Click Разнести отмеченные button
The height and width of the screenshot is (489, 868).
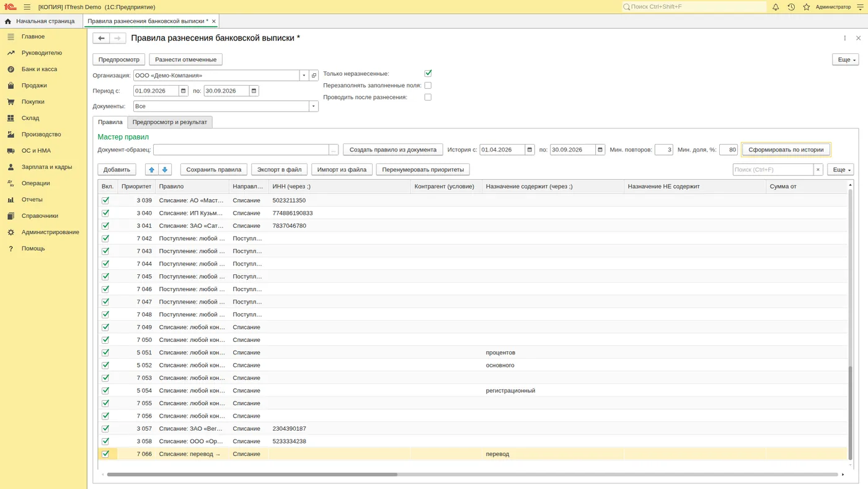[x=186, y=60]
